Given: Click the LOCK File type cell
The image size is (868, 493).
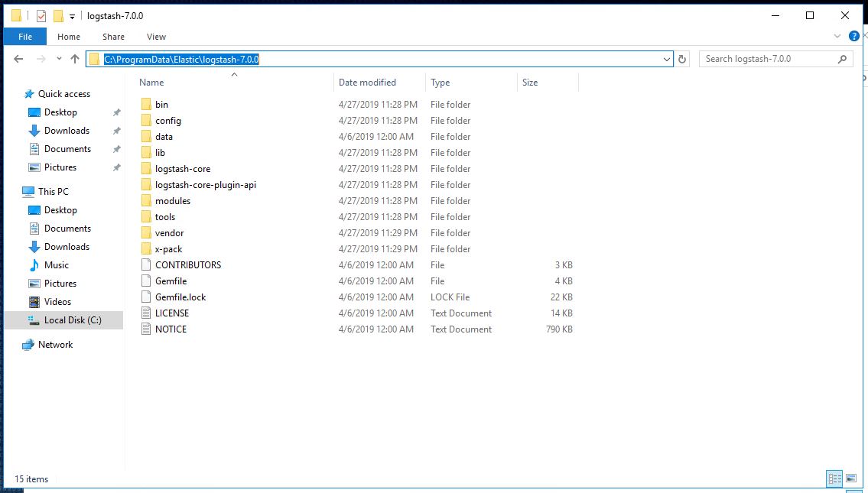Looking at the screenshot, I should click(450, 297).
